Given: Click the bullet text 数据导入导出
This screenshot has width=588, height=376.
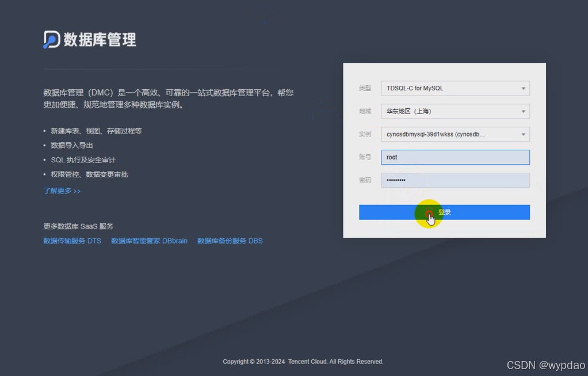Looking at the screenshot, I should point(71,146).
